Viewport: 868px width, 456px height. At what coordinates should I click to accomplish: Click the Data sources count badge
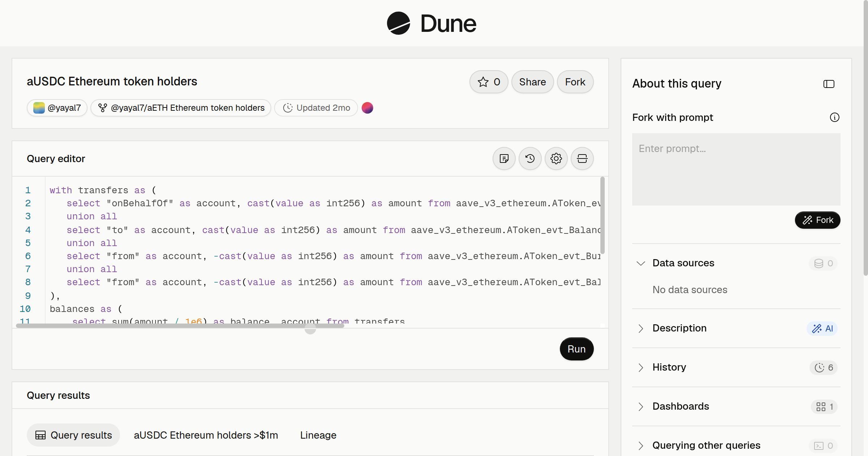823,263
